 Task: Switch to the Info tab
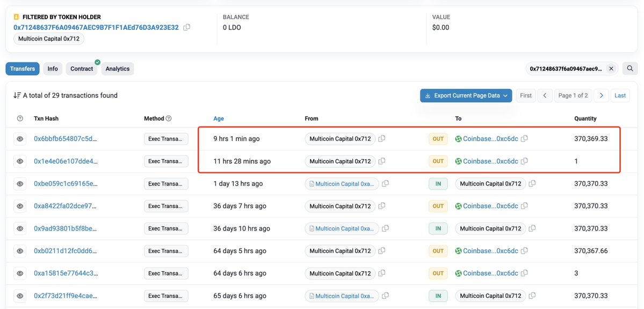click(x=53, y=69)
